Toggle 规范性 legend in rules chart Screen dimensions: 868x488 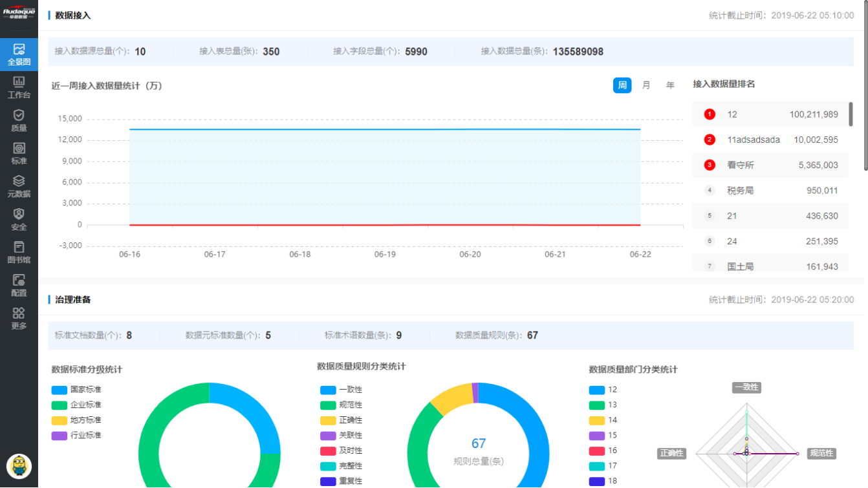click(x=341, y=405)
